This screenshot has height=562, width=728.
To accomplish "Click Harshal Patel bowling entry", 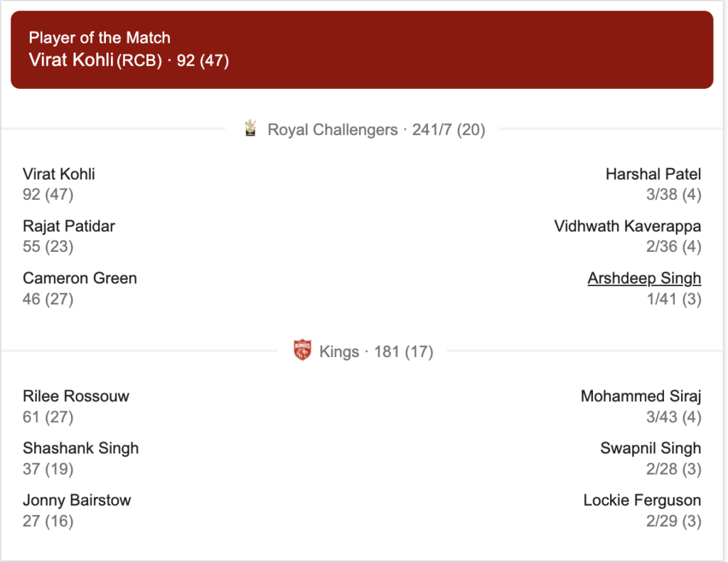I will [x=653, y=184].
